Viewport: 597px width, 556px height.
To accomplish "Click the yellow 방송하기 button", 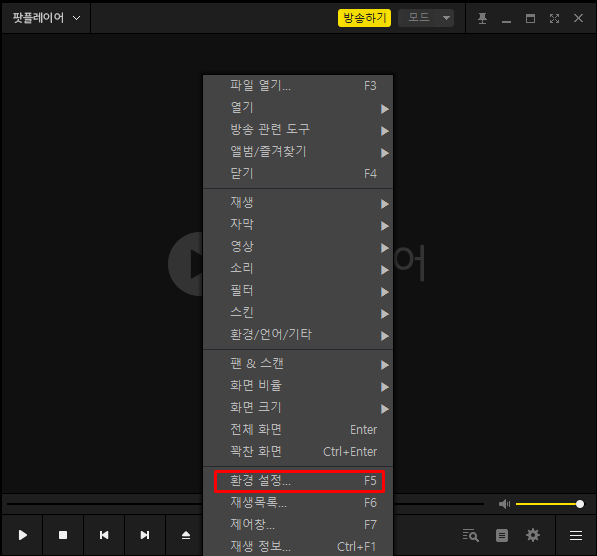I will (364, 18).
